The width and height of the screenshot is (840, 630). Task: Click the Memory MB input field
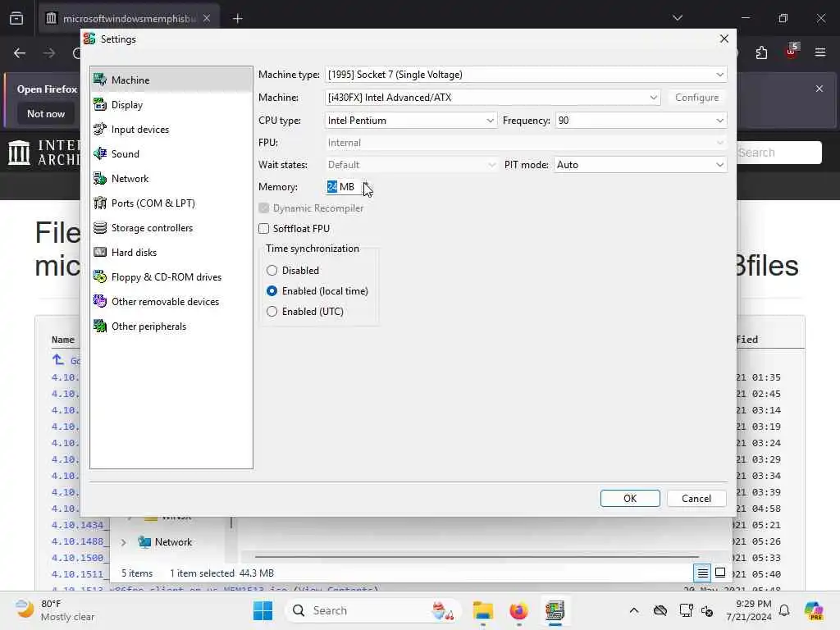[x=344, y=187]
